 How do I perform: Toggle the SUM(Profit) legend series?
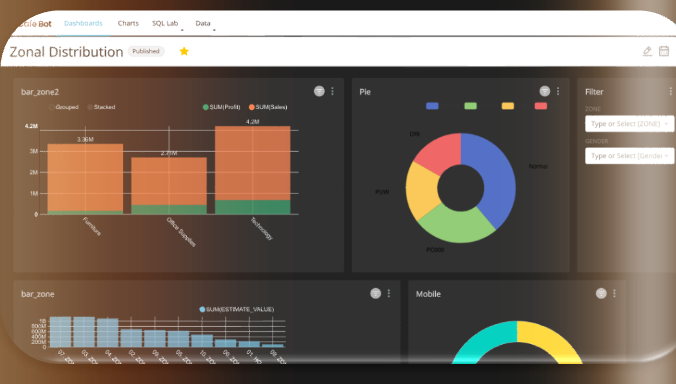pos(222,107)
